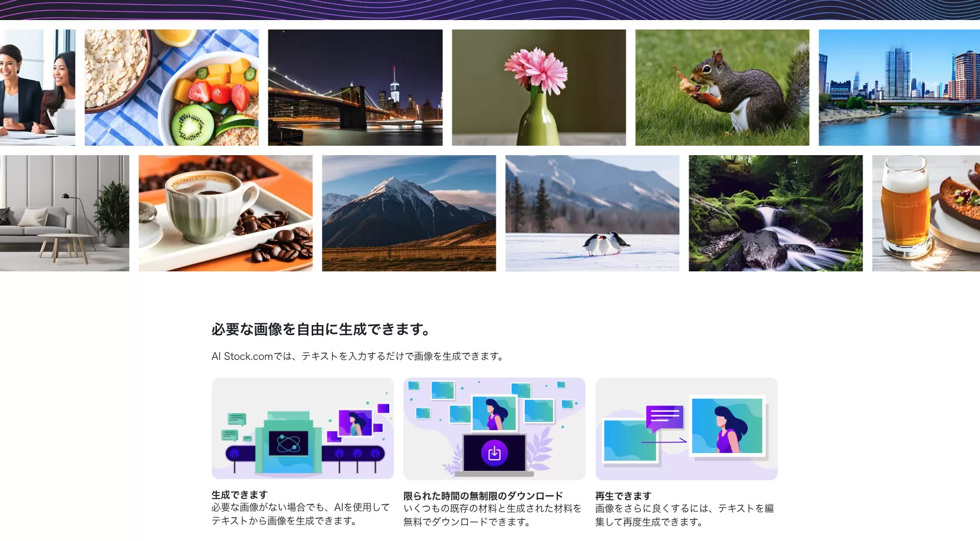Click the AI Stock.com description sentence

359,356
